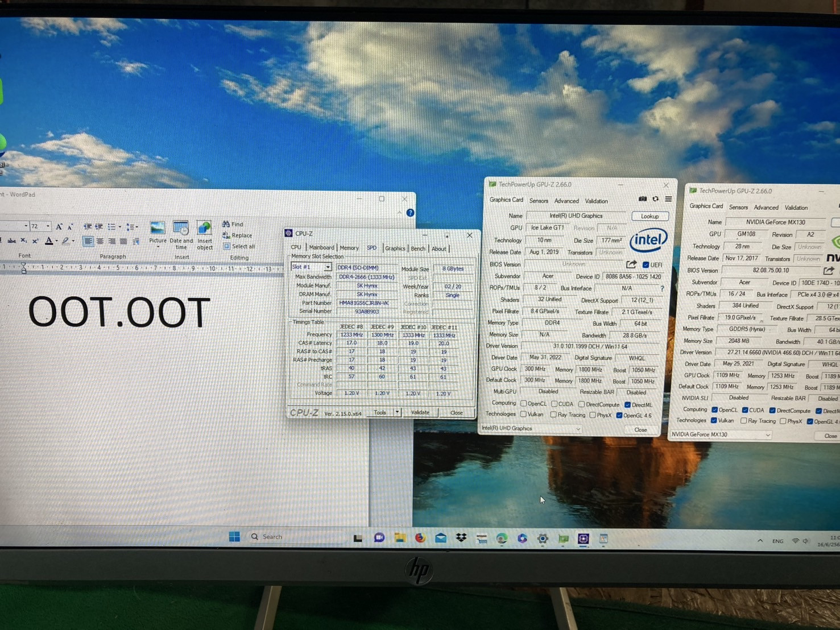840x630 pixels.
Task: Click Replace in WordPad Editing group
Action: 237,235
